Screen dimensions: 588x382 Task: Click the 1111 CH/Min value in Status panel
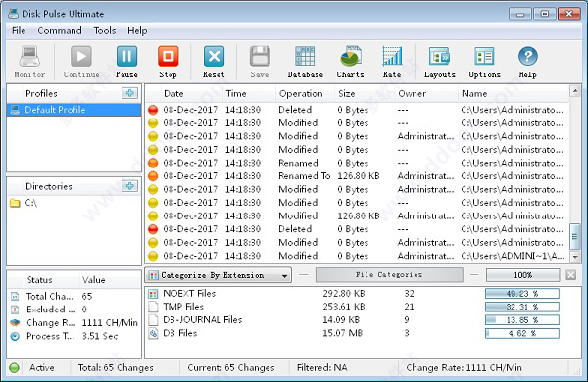pos(110,323)
